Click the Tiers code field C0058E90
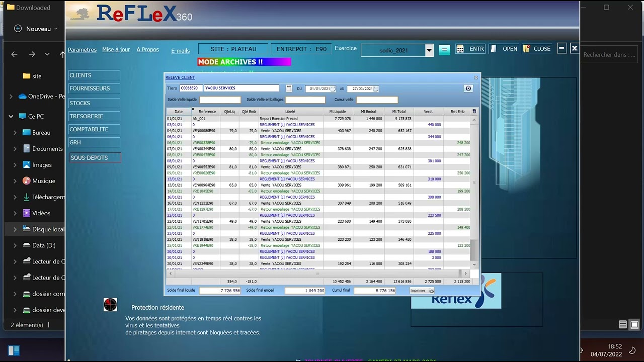Viewport: 644px width, 362px height. click(x=191, y=88)
